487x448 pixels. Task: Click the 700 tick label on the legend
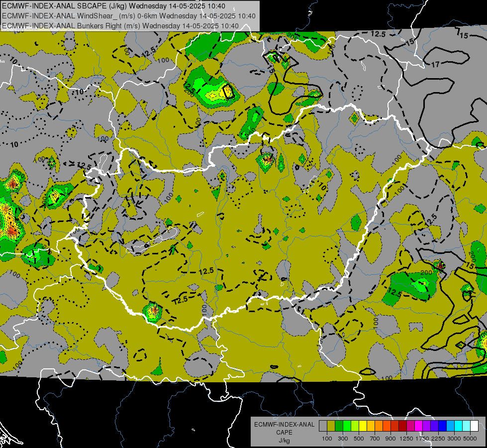375,439
